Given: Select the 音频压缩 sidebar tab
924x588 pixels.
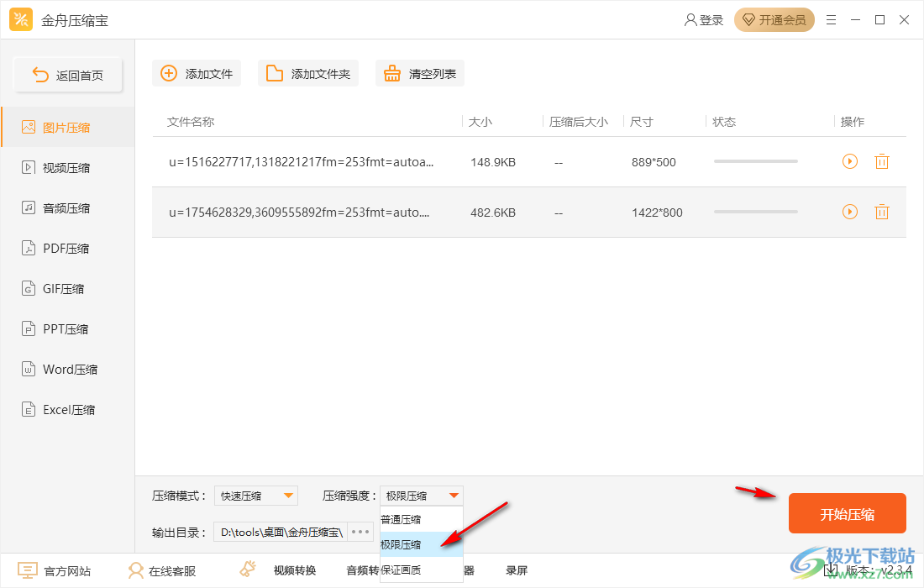Looking at the screenshot, I should point(68,208).
